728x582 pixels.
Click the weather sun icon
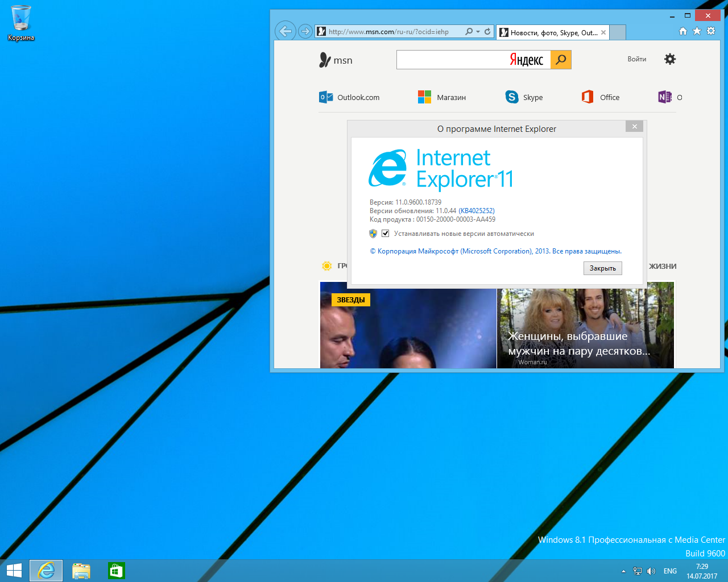(x=326, y=266)
